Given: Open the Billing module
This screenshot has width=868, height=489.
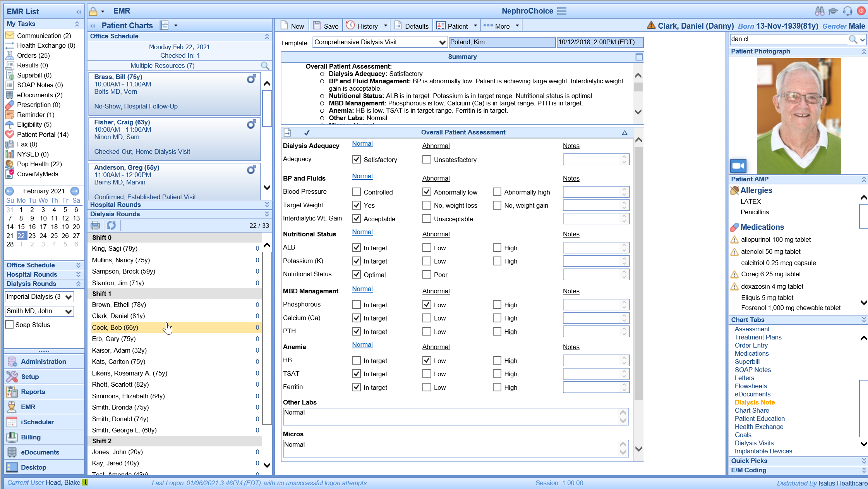Looking at the screenshot, I should coord(44,437).
